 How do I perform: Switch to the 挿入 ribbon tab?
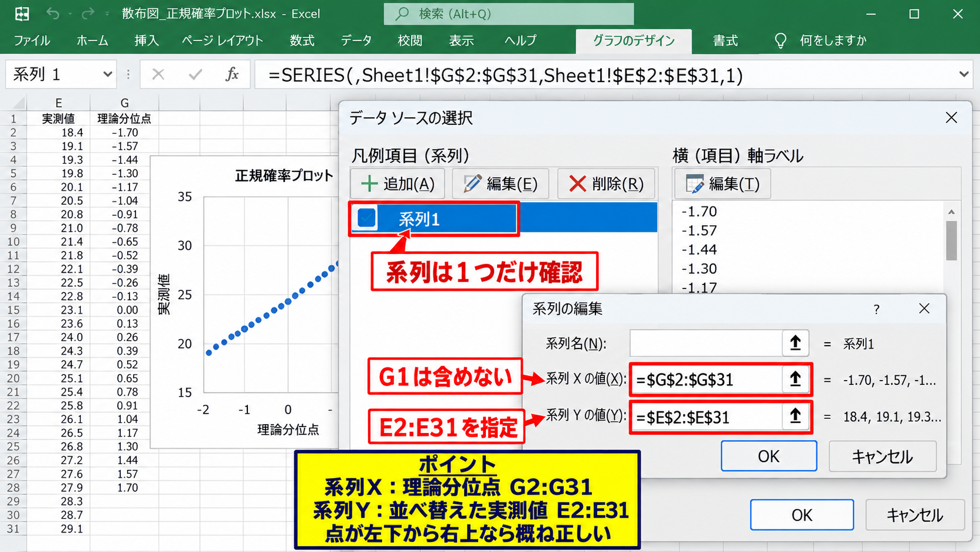click(147, 40)
